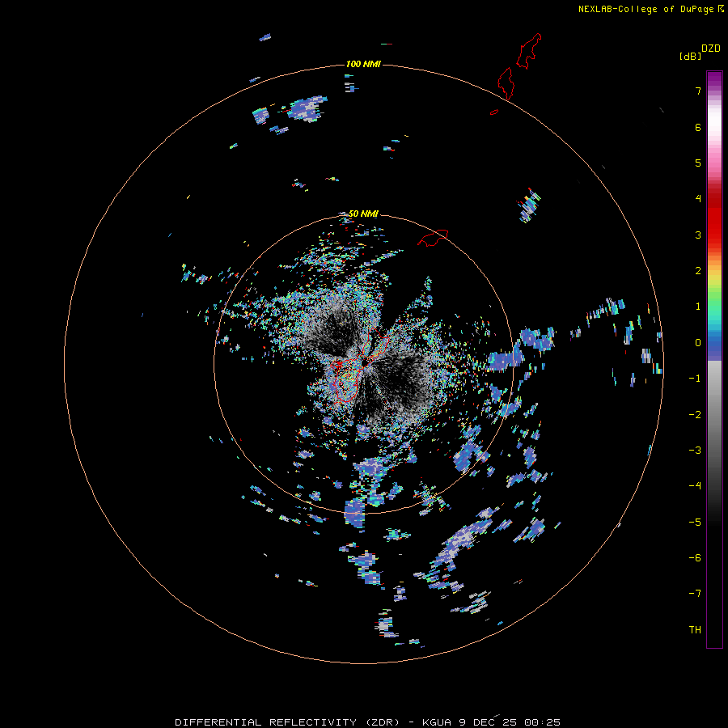
Task: Click the -2 value on color scale
Action: click(x=695, y=415)
